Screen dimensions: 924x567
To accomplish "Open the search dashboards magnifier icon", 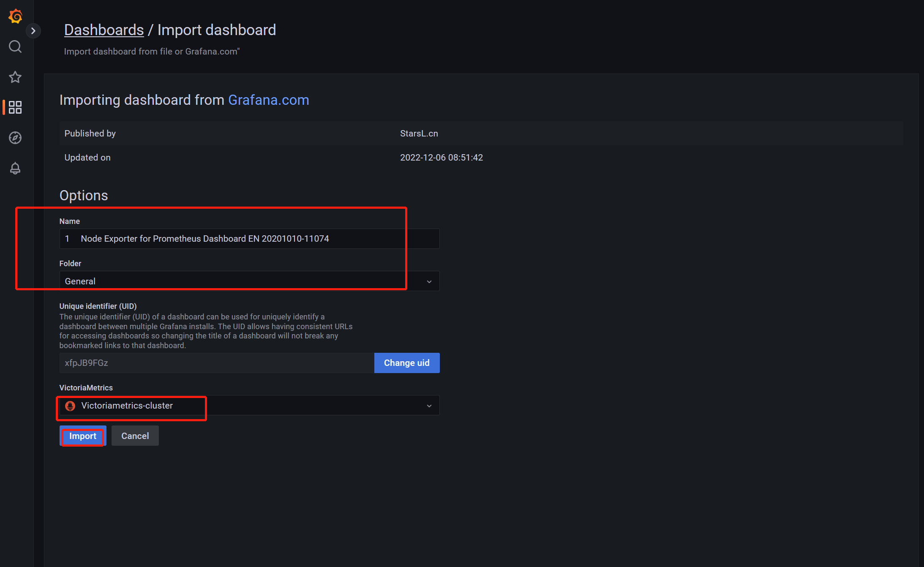I will click(x=15, y=46).
